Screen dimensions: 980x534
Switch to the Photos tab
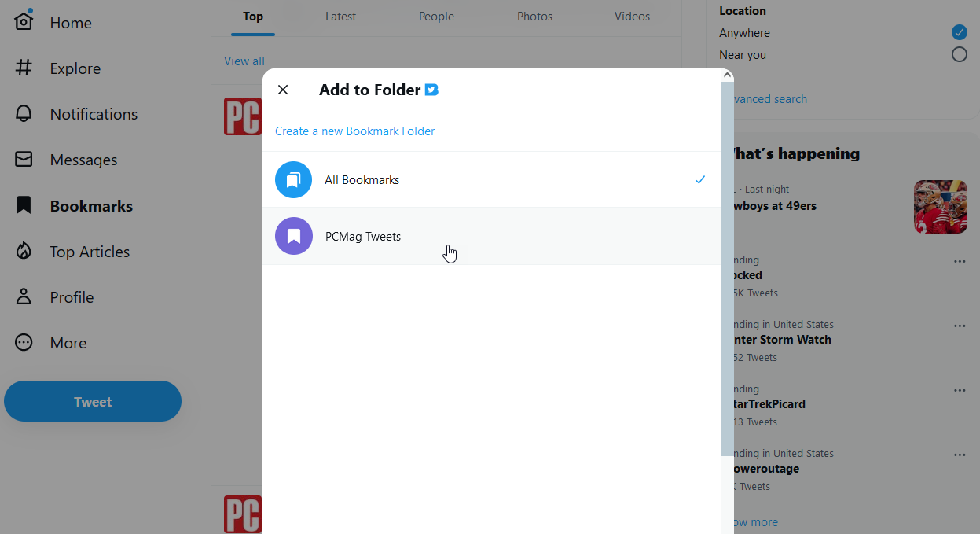click(x=534, y=16)
